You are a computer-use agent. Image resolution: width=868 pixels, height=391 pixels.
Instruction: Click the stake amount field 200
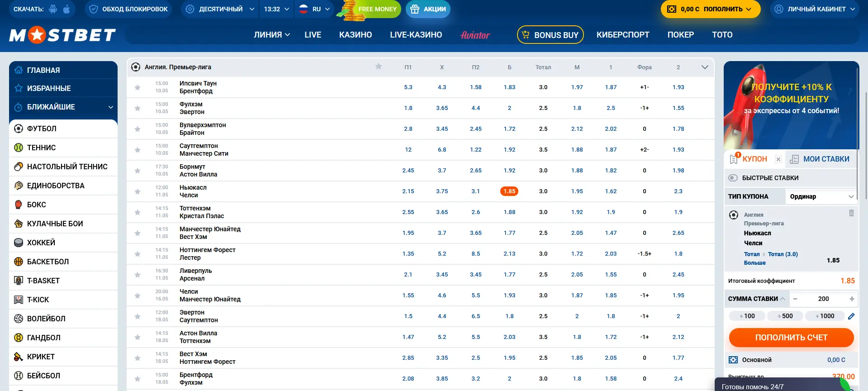point(824,299)
